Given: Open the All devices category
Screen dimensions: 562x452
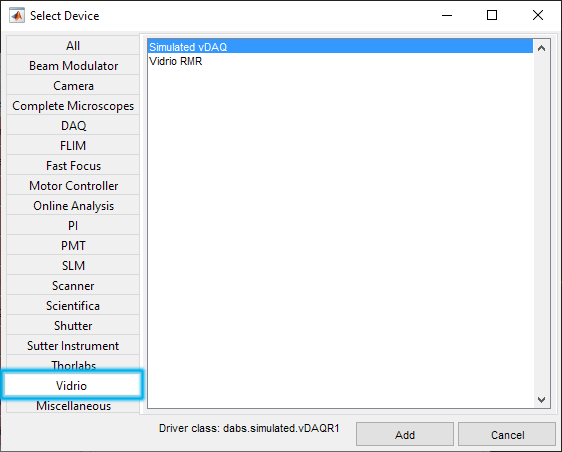Looking at the screenshot, I should click(x=73, y=45).
